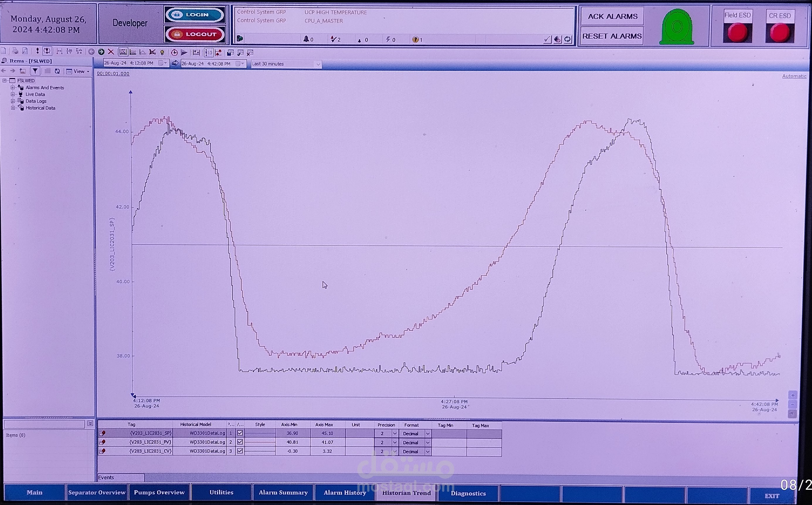Click the clock icon in trend toolbar
The height and width of the screenshot is (505, 812).
click(174, 52)
